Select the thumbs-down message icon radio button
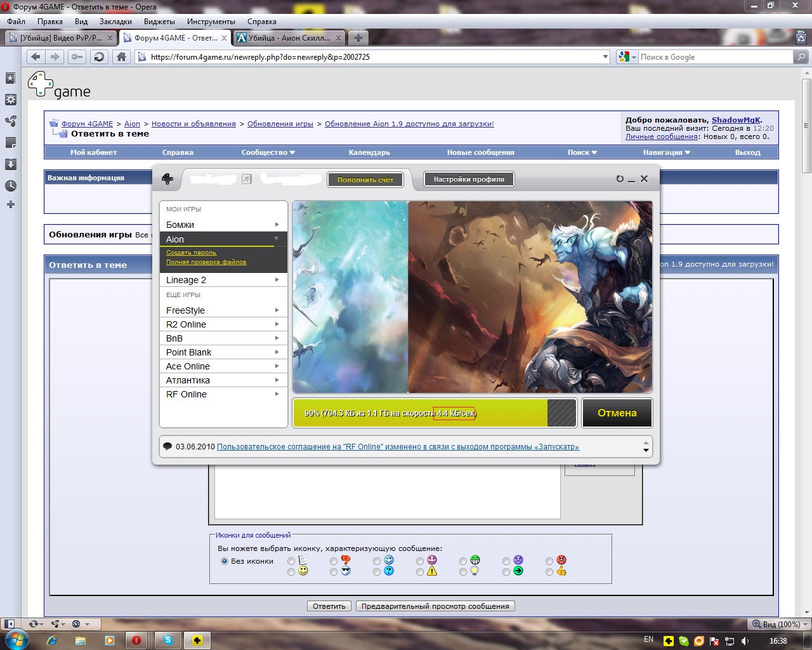 coord(334,561)
